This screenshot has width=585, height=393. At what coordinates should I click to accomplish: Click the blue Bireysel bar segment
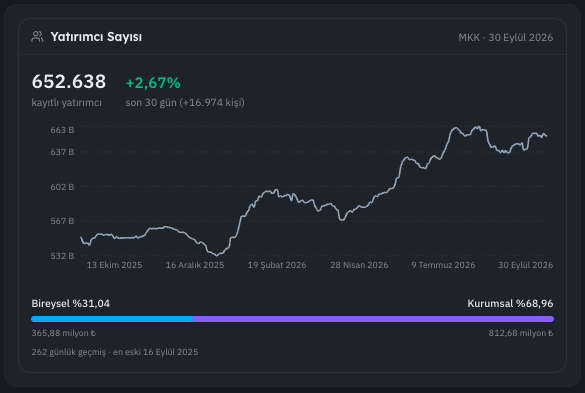coord(112,319)
